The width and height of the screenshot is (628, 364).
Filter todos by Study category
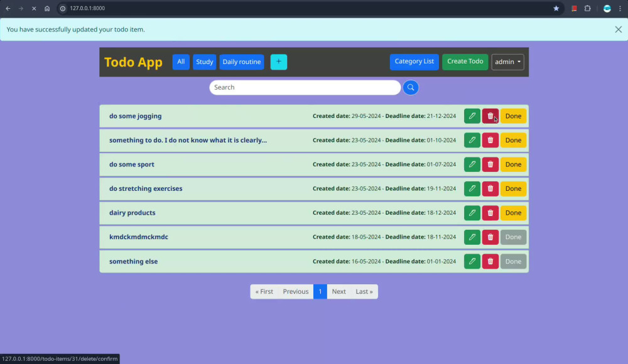click(204, 62)
